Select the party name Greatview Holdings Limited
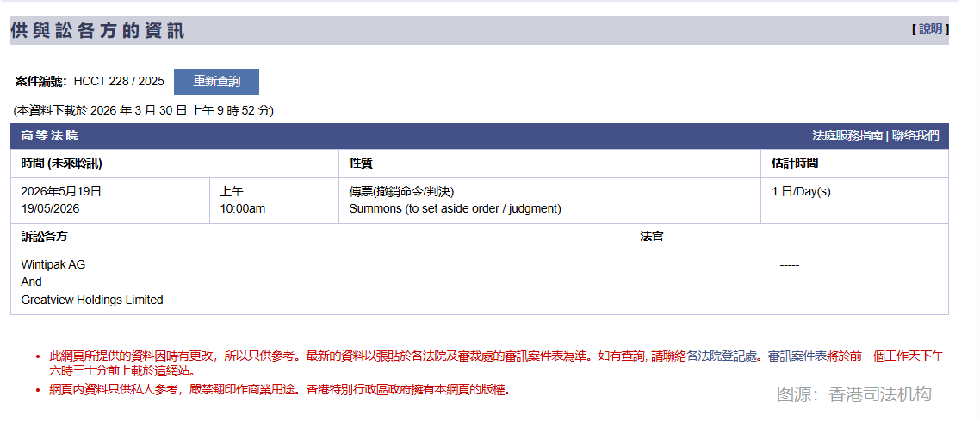The image size is (980, 421). [x=92, y=300]
